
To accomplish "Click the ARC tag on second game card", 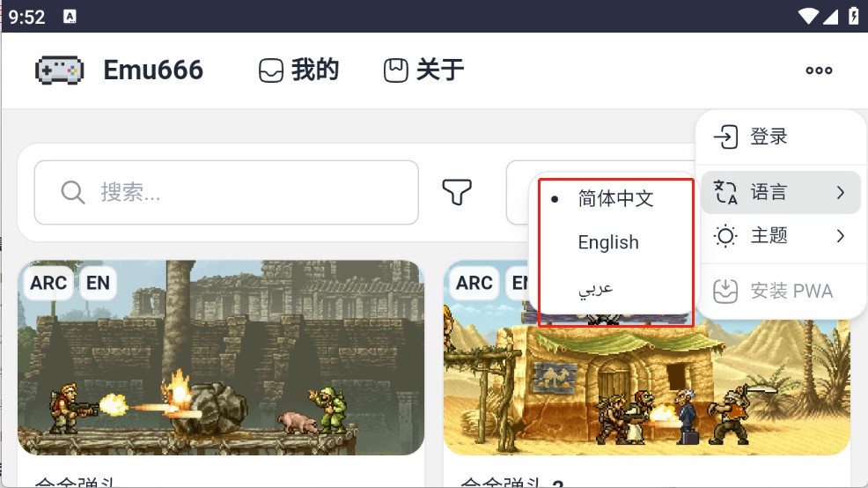I will (474, 283).
